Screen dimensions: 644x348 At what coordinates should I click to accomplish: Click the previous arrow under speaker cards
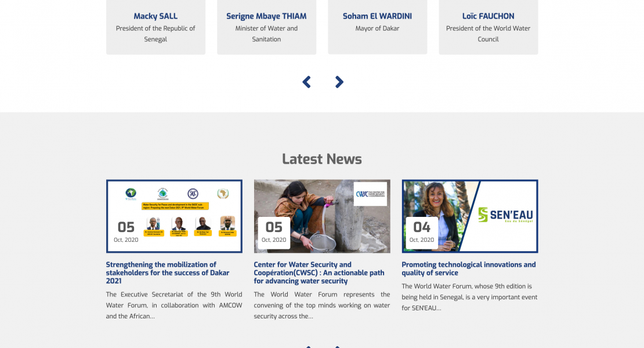(x=306, y=82)
